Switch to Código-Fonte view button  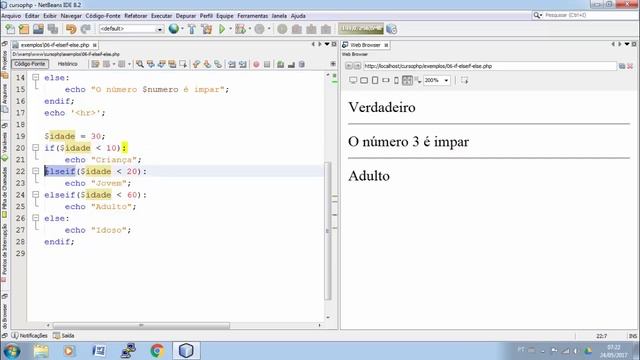pyautogui.click(x=30, y=64)
